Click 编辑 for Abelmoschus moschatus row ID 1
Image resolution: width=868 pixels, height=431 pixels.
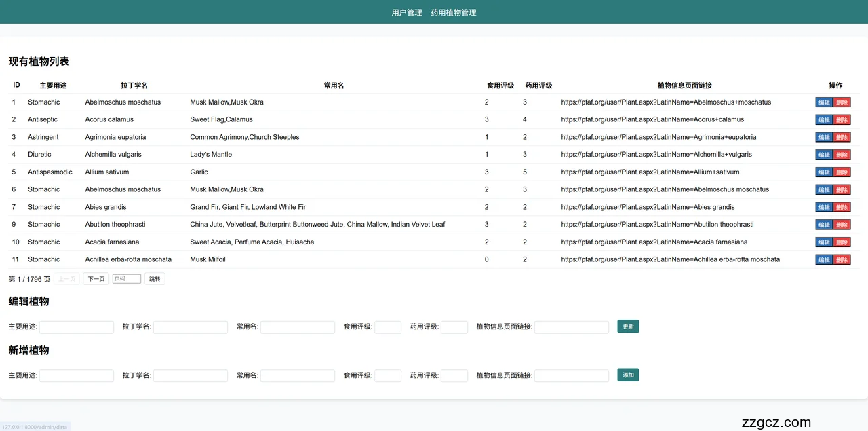[823, 102]
